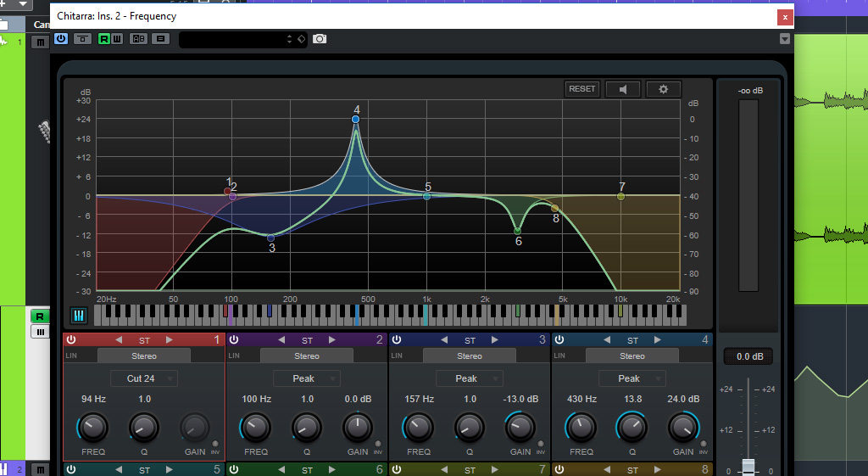Toggle LIN linear phase on band 1
This screenshot has height=476, width=868.
(x=71, y=356)
